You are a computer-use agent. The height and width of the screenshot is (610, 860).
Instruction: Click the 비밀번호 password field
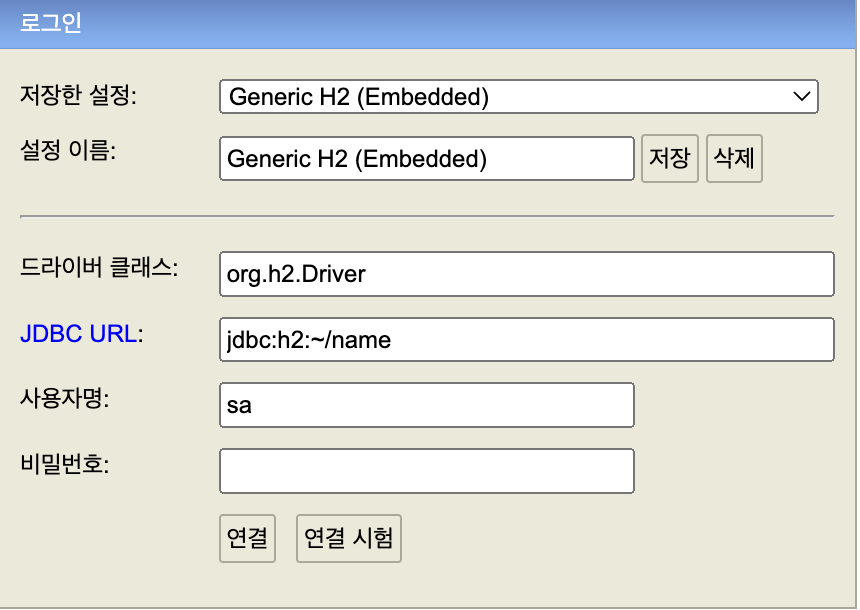(x=427, y=471)
